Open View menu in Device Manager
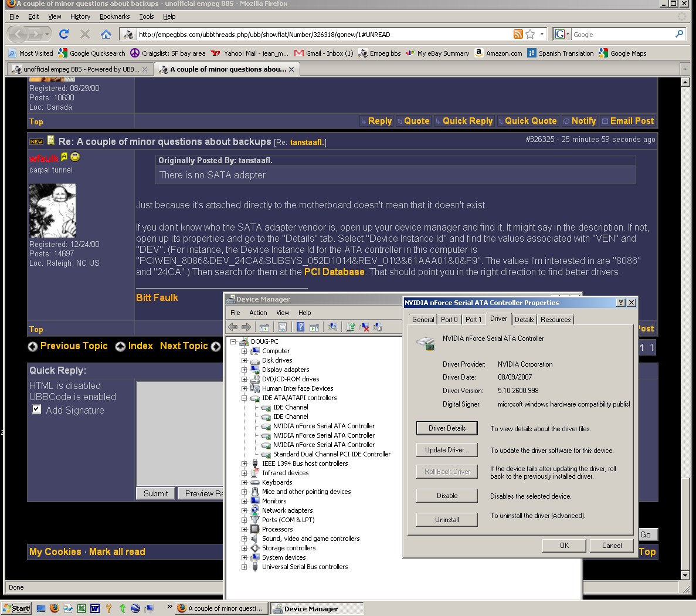The height and width of the screenshot is (616, 696). pyautogui.click(x=282, y=313)
